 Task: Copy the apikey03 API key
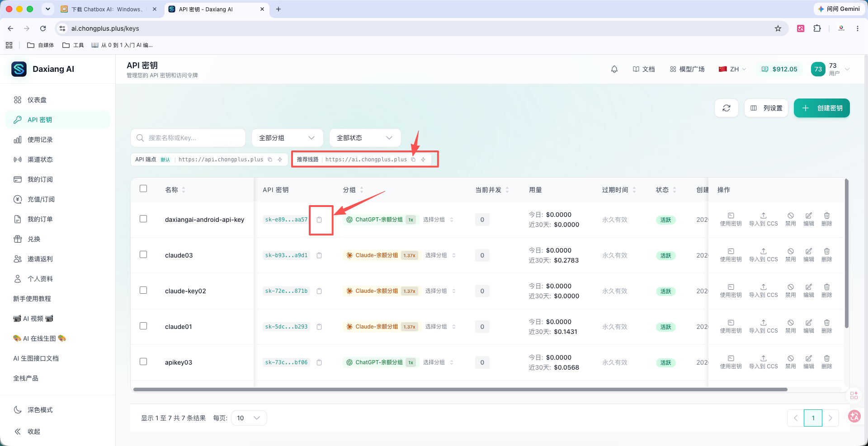tap(319, 362)
